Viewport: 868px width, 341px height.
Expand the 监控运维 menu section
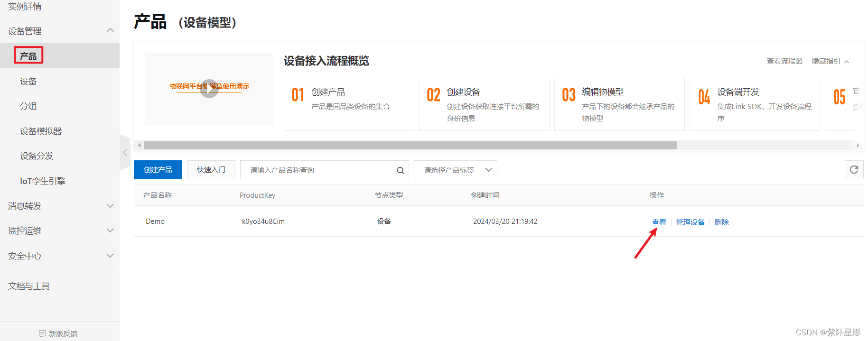[110, 230]
